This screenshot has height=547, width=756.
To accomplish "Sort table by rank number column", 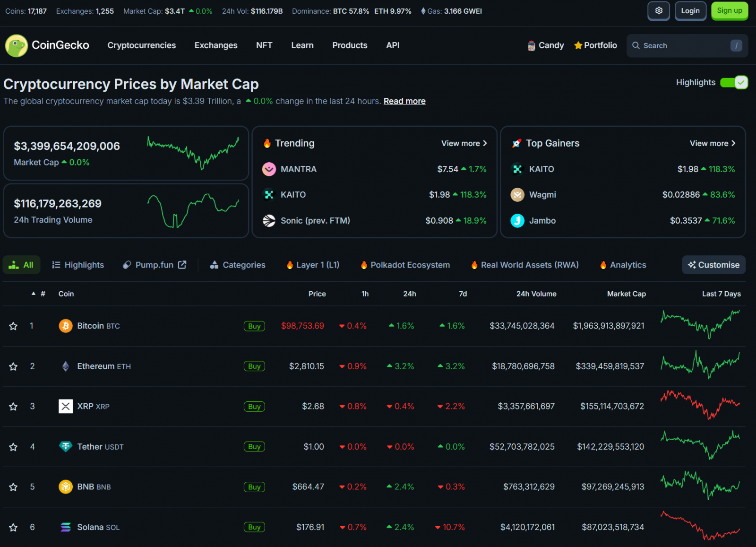I will tap(43, 294).
